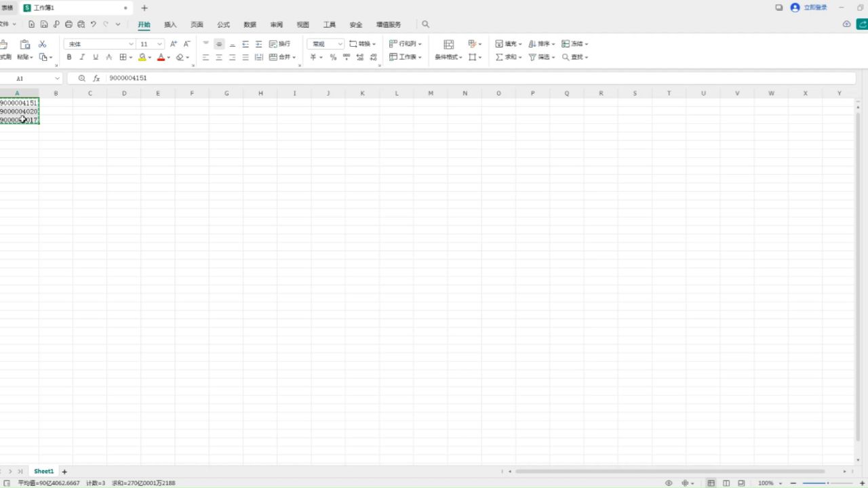868x488 pixels.
Task: Click the print icon in quick toolbar
Action: (x=68, y=24)
